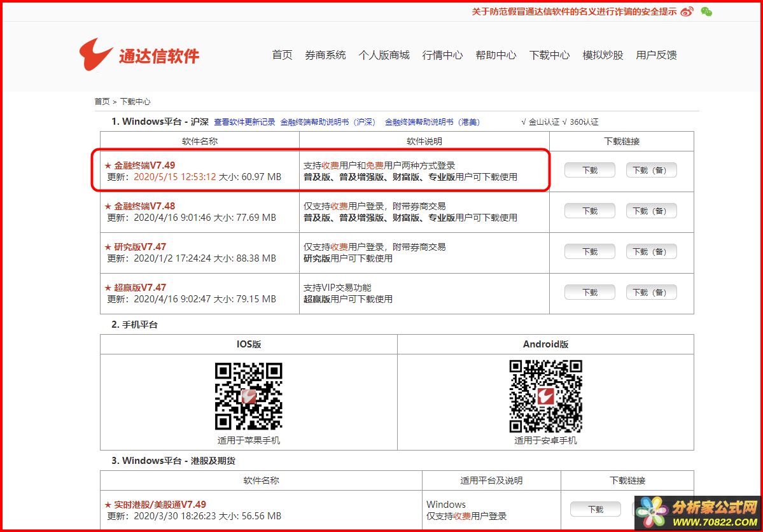Open the 首页 navigation menu item

[283, 55]
